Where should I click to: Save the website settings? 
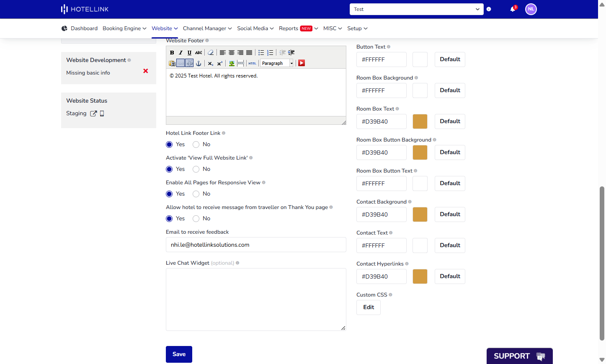[x=179, y=354]
